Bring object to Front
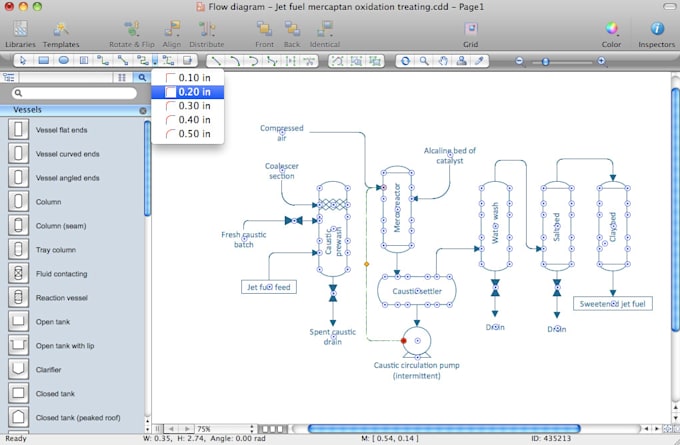 click(x=264, y=34)
